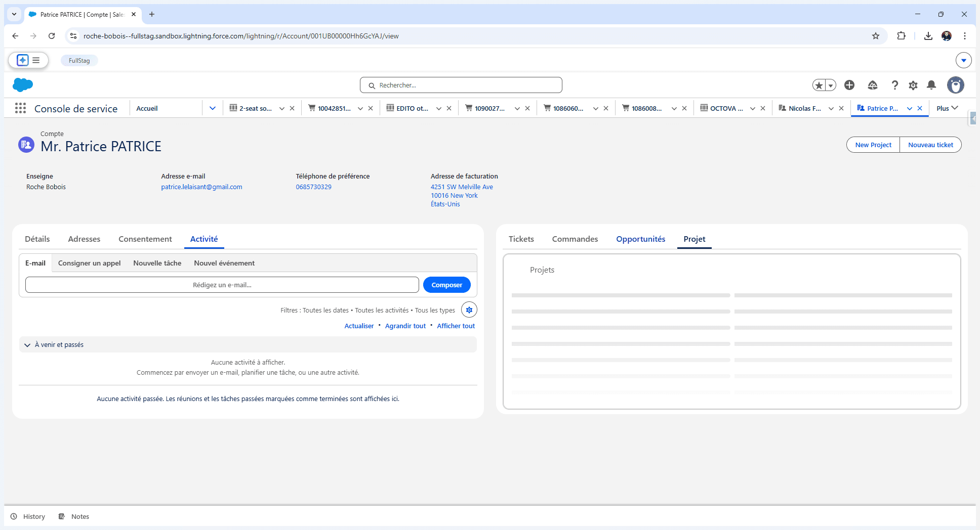Switch to the Adresses tab

[84, 239]
